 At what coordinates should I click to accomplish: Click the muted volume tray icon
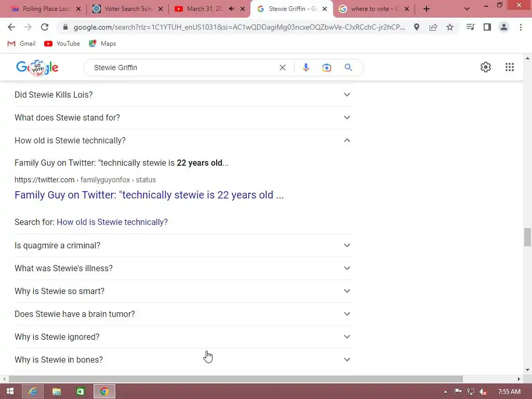(x=483, y=392)
